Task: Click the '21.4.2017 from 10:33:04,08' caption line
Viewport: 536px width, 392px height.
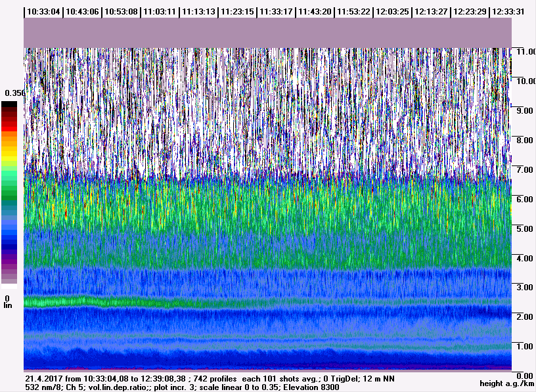Action: [210, 379]
